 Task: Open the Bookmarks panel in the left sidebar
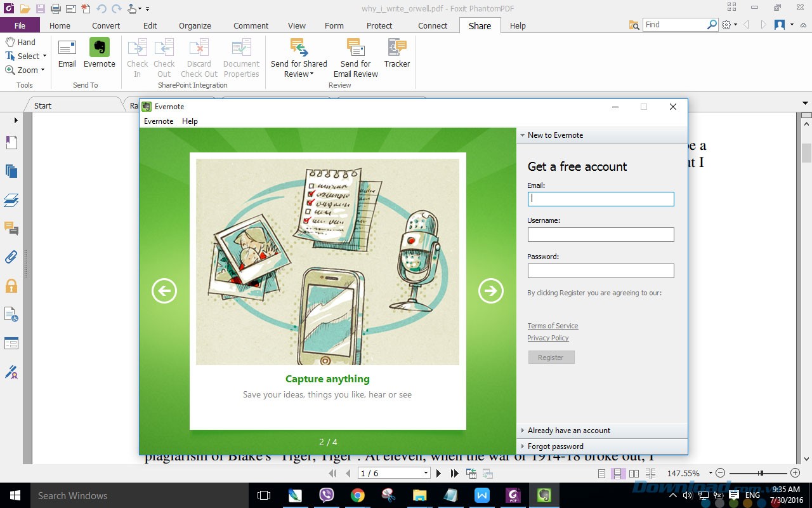[11, 142]
